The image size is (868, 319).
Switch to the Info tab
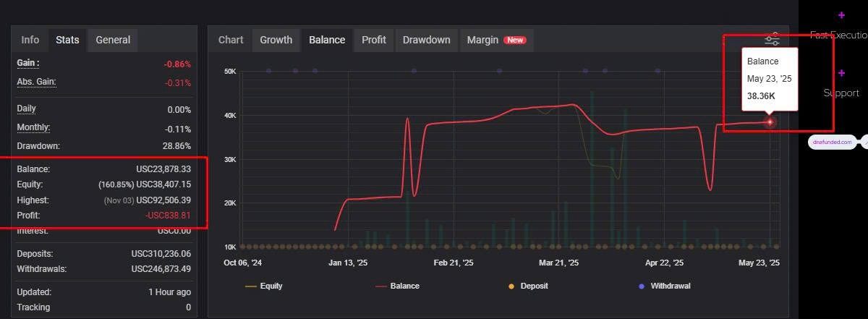[x=30, y=40]
